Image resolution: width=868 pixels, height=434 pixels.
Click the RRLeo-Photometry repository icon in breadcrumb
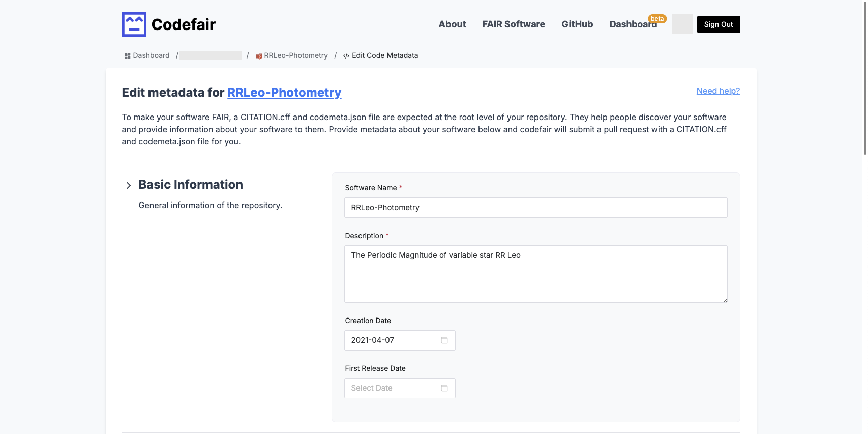click(x=259, y=56)
